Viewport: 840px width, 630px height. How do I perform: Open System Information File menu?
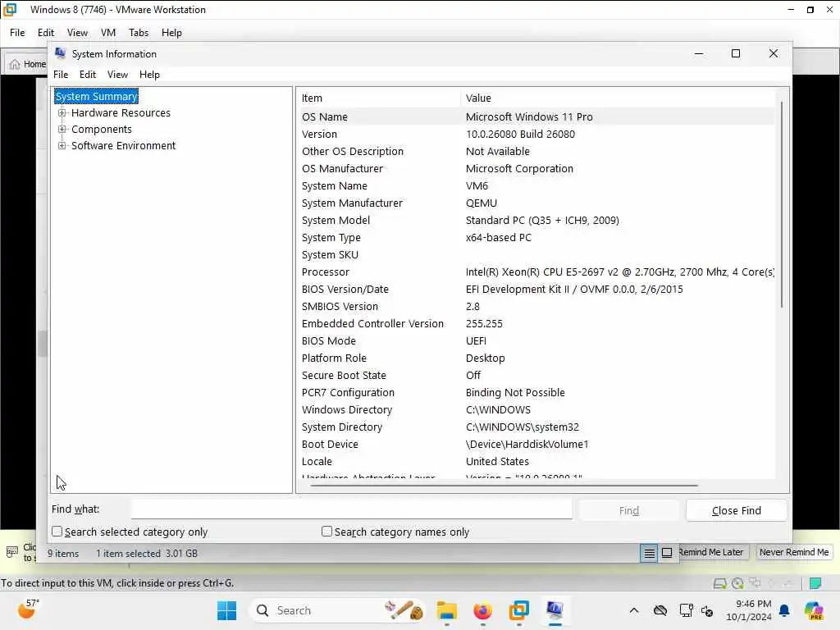(x=61, y=75)
